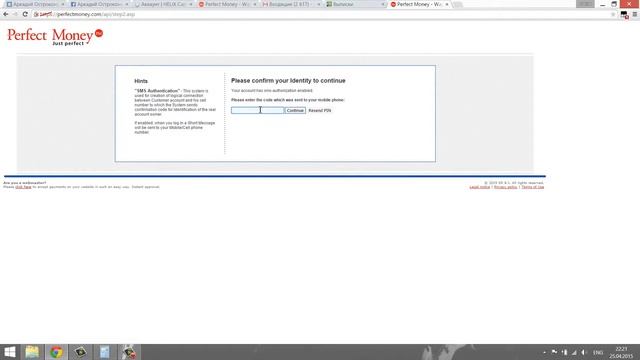
Task: Switch to the green spreadsheet tab
Action: [x=355, y=4]
